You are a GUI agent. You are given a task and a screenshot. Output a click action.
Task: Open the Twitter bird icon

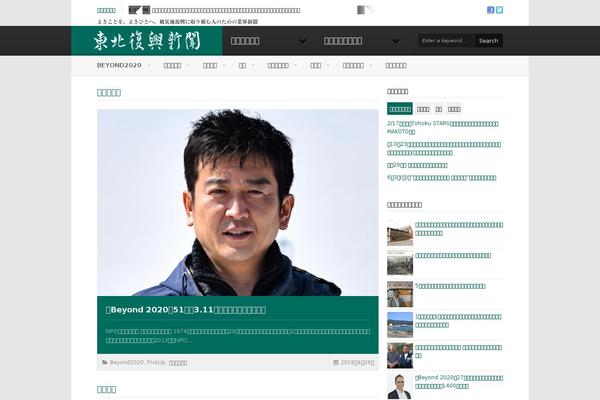click(x=499, y=10)
